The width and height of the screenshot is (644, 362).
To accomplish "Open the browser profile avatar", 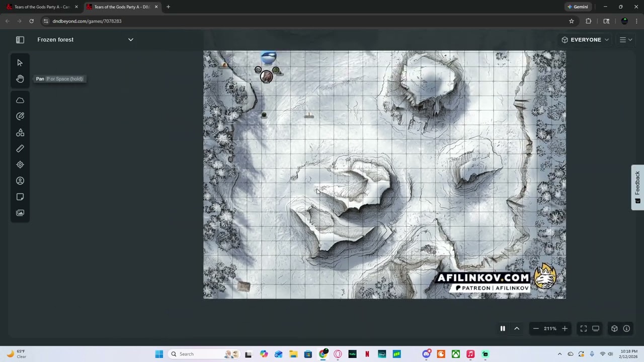I will (624, 21).
